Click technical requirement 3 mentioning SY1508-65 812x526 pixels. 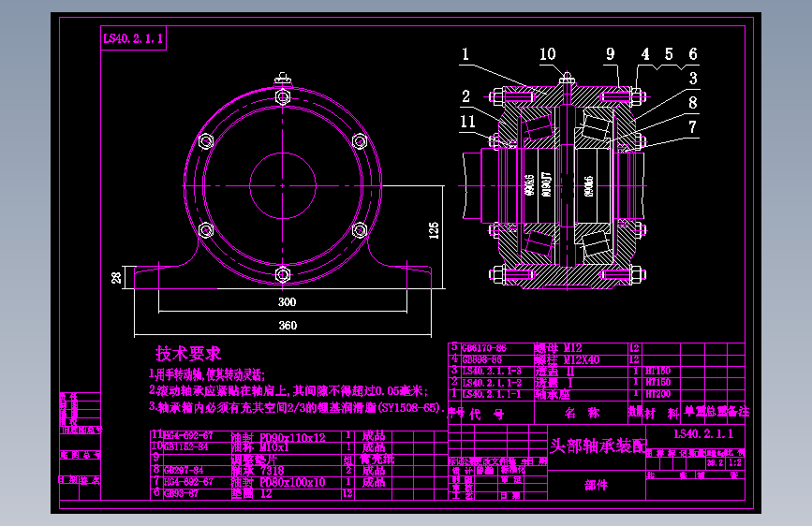[297, 407]
